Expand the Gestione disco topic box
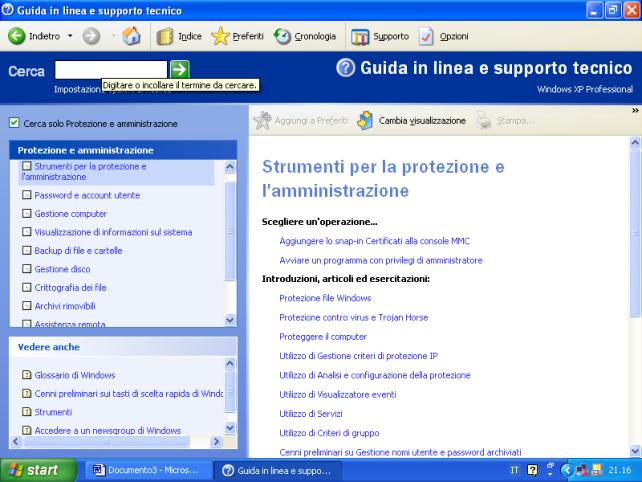Screen dimensions: 642x482 coord(27,269)
